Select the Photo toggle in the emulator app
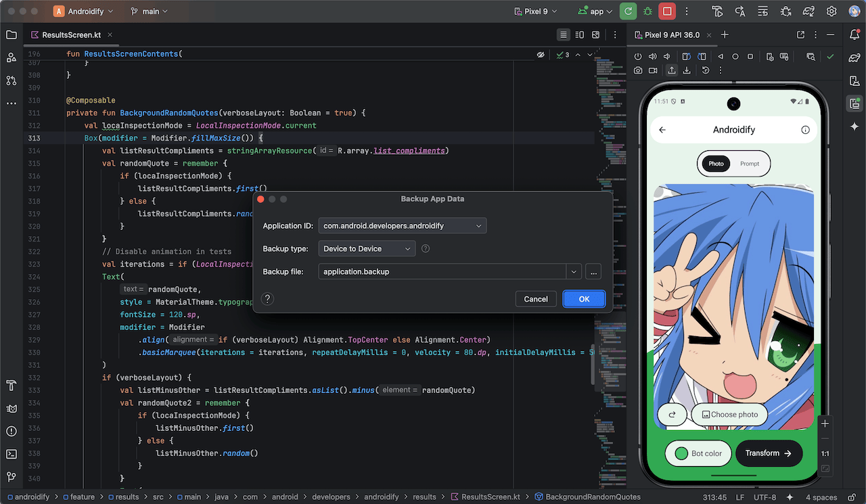 point(716,164)
